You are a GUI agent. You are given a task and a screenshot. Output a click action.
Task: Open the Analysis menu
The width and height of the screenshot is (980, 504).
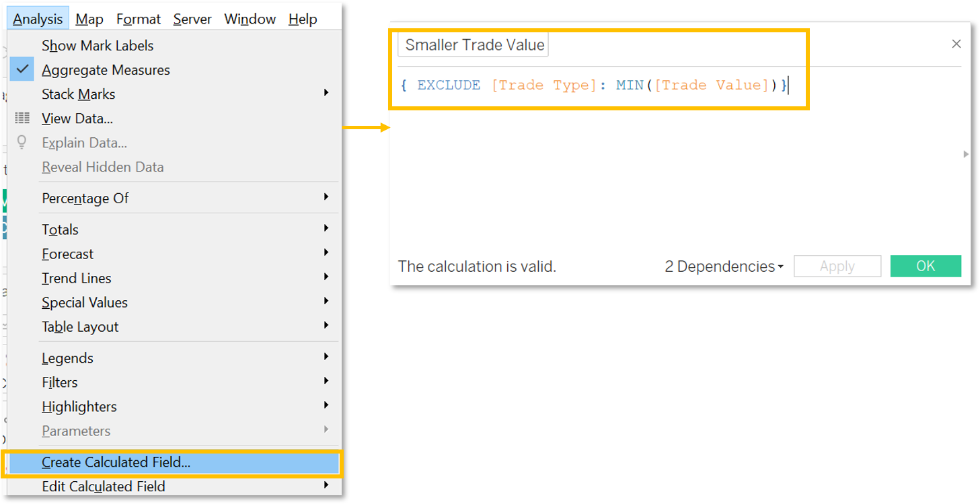38,19
